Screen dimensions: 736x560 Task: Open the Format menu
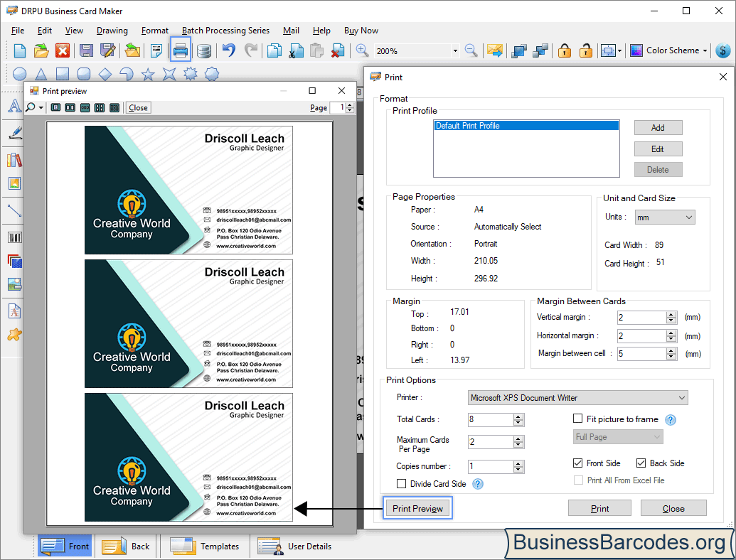pos(155,31)
